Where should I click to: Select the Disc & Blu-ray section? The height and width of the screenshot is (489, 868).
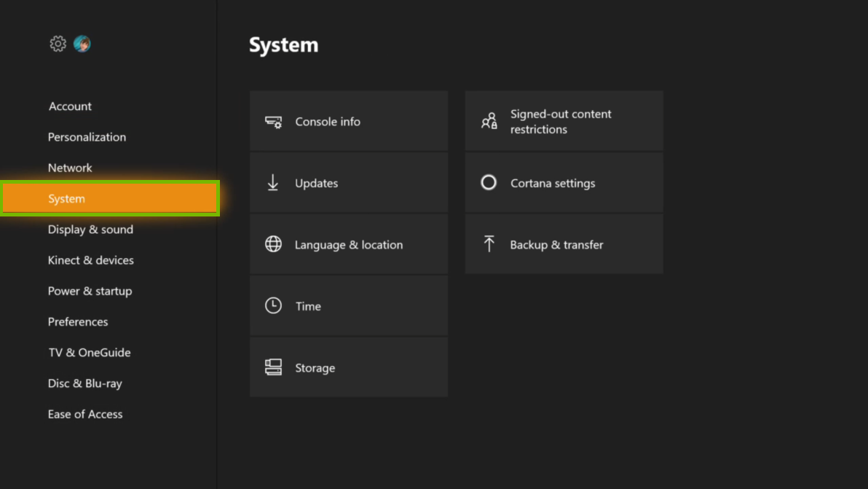coord(85,383)
